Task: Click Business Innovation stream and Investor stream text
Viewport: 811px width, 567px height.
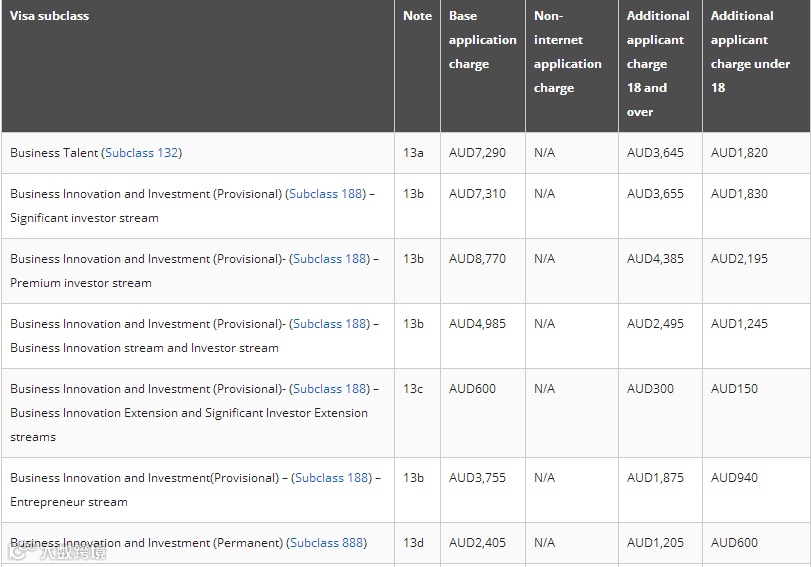Action: pos(144,348)
